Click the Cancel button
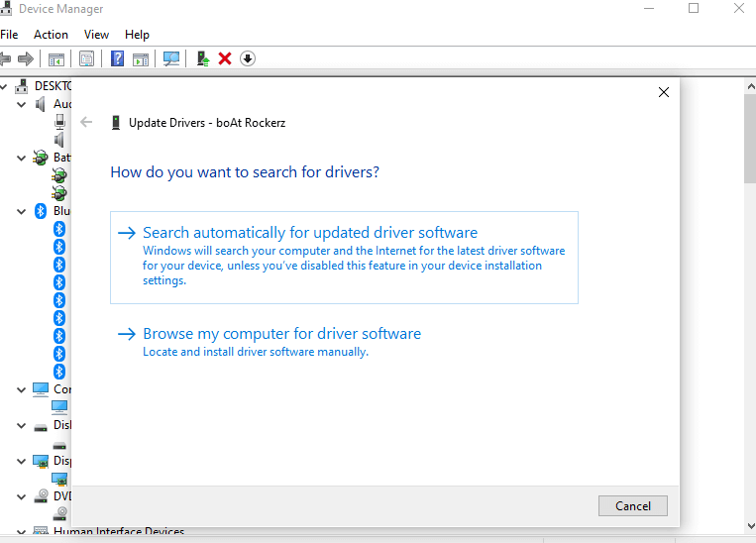Image resolution: width=756 pixels, height=543 pixels. tap(633, 506)
